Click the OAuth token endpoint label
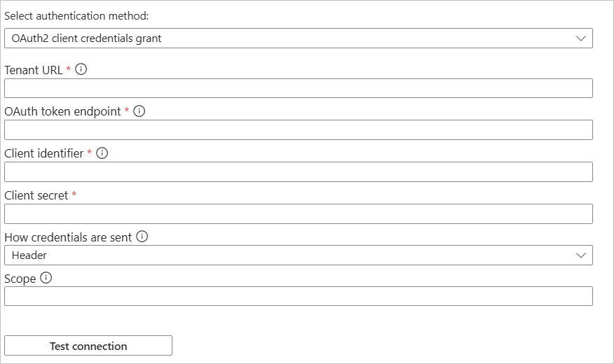The width and height of the screenshot is (614, 364). (62, 111)
